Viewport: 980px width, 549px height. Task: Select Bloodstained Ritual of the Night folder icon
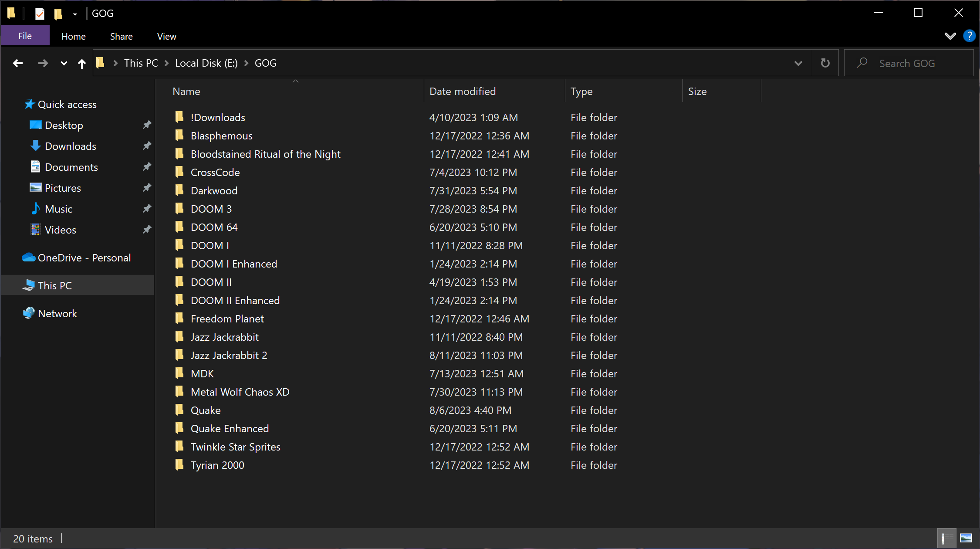[179, 153]
